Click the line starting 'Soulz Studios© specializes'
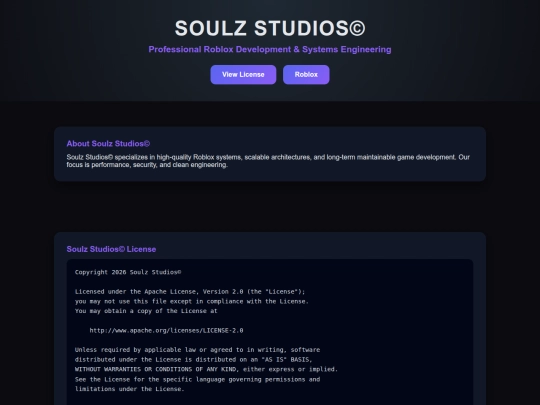Image resolution: width=540 pixels, height=405 pixels. point(268,157)
